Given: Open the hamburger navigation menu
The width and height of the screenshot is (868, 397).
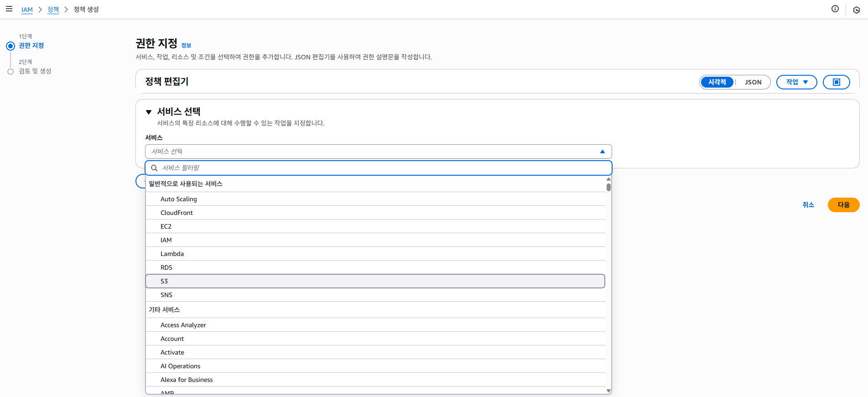Looking at the screenshot, I should click(x=9, y=9).
